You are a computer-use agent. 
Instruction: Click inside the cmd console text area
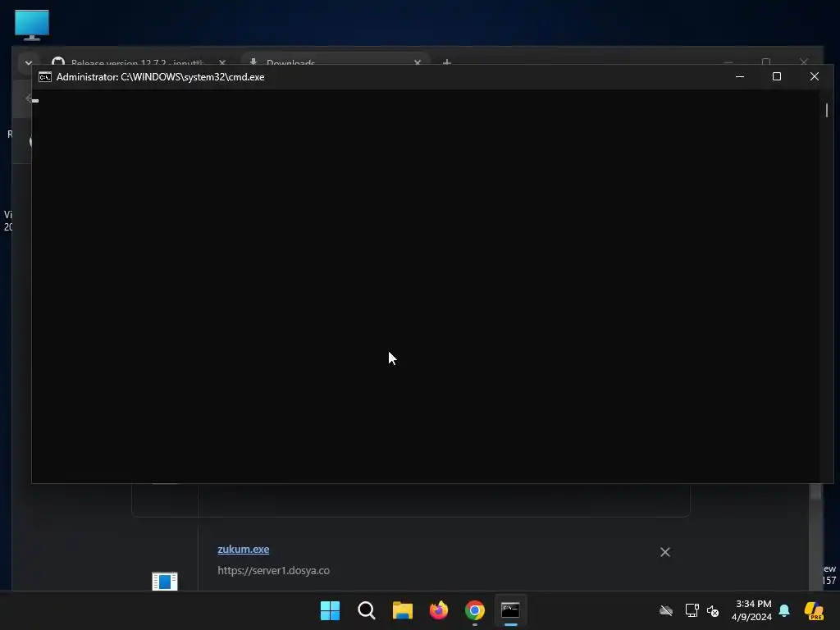point(427,286)
